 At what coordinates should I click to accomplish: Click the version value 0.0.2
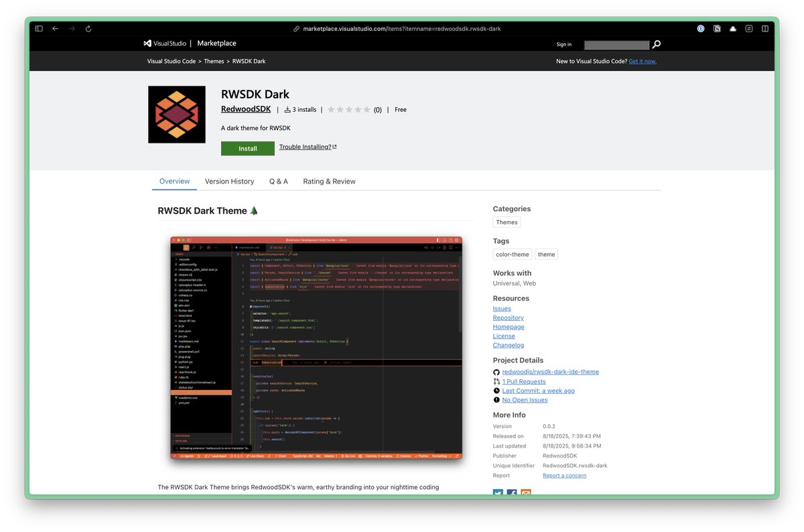pos(549,426)
